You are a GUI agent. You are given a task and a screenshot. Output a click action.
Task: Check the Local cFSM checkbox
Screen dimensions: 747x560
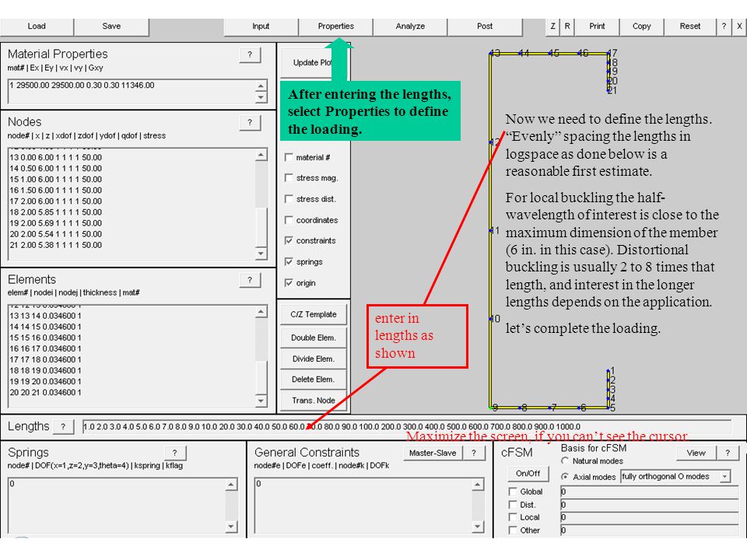[513, 517]
